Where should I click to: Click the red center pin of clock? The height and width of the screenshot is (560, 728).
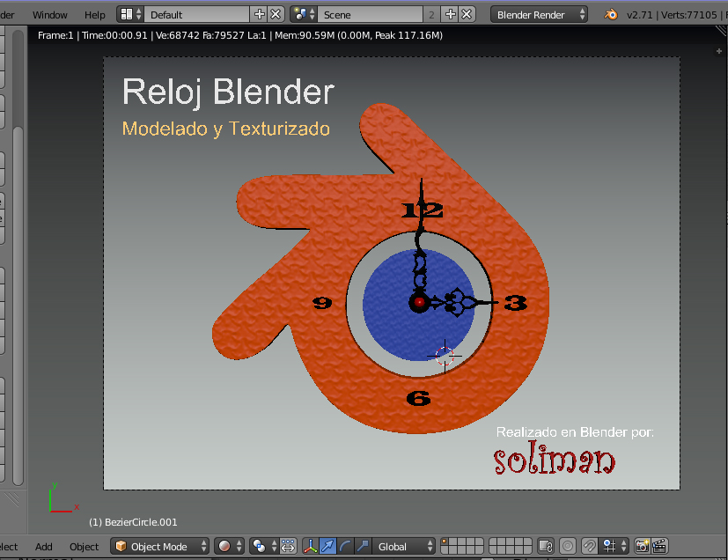(x=420, y=302)
